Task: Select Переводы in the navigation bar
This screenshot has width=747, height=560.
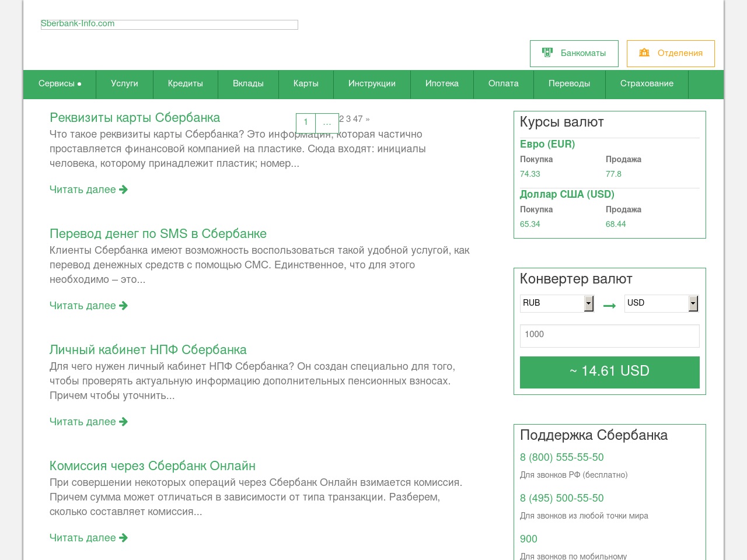Action: [569, 83]
